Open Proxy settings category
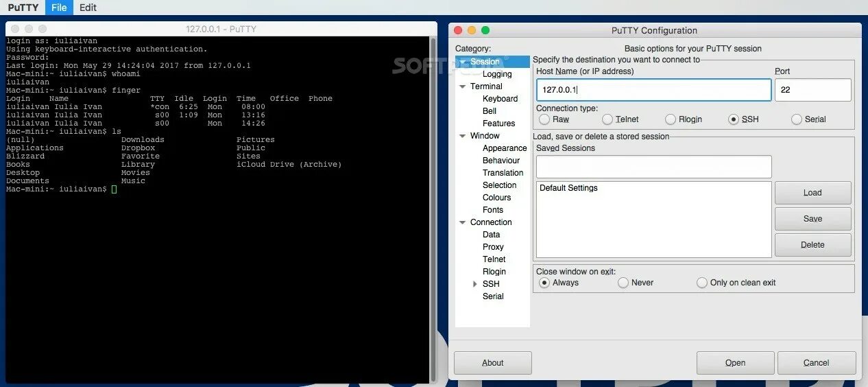This screenshot has width=868, height=387. (x=493, y=247)
